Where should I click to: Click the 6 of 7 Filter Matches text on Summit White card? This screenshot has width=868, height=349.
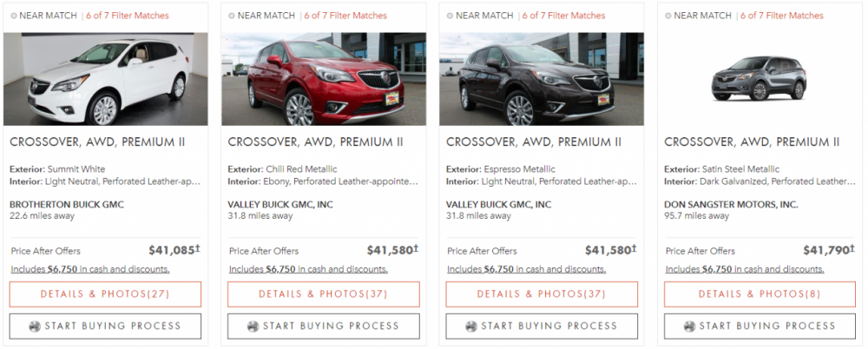(127, 16)
